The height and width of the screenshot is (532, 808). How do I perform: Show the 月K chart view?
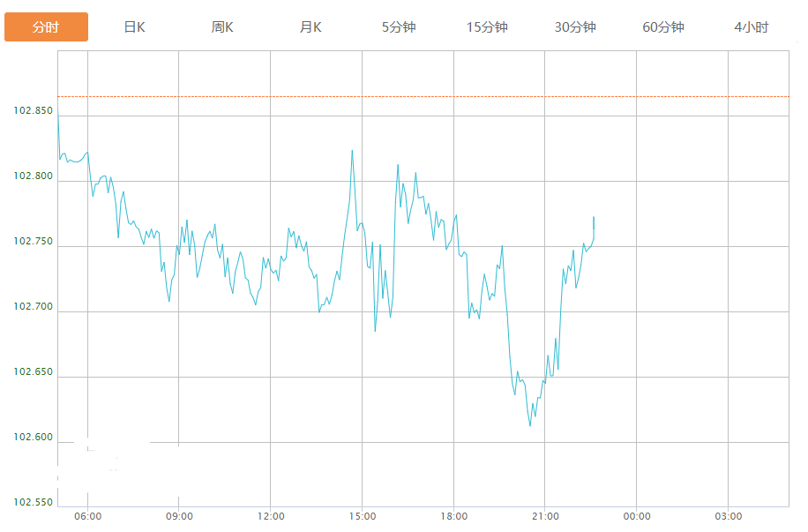click(x=310, y=27)
